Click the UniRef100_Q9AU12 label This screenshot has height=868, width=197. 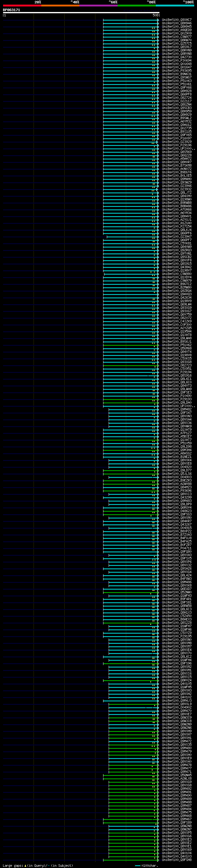pyautogui.click(x=176, y=125)
